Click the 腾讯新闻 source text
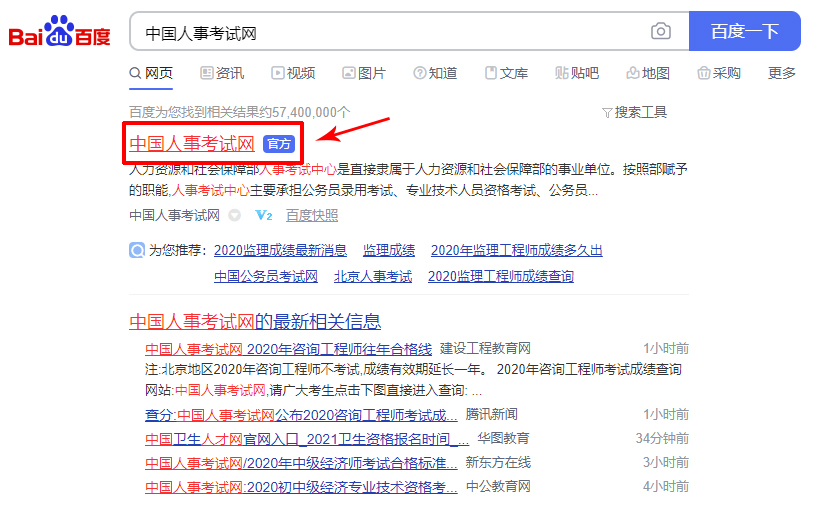This screenshot has width=817, height=517. click(491, 414)
